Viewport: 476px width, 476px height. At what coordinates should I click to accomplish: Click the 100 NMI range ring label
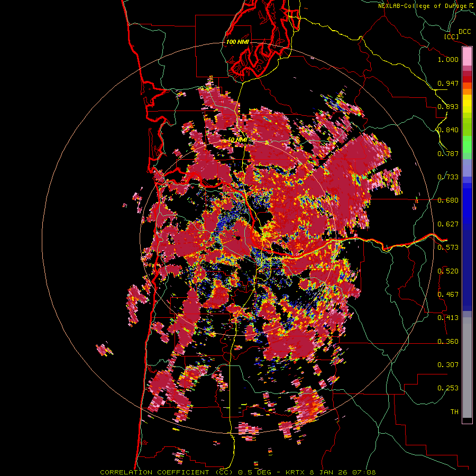tap(237, 42)
